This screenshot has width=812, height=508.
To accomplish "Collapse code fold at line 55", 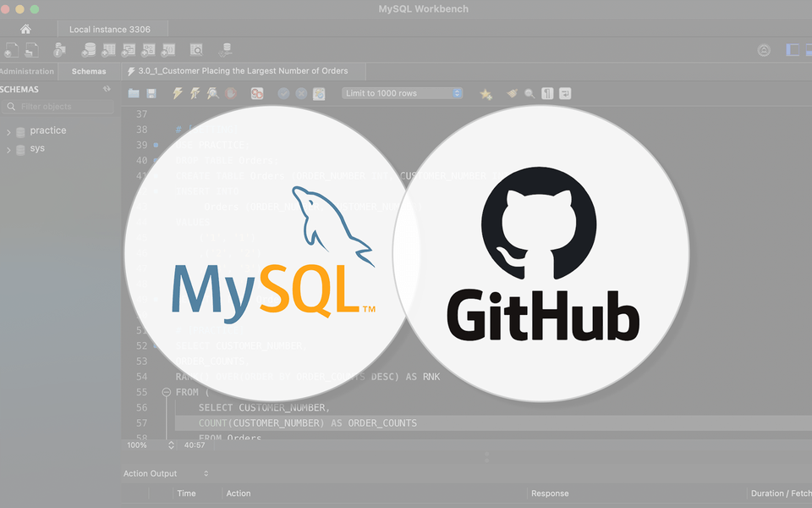I will tap(167, 392).
